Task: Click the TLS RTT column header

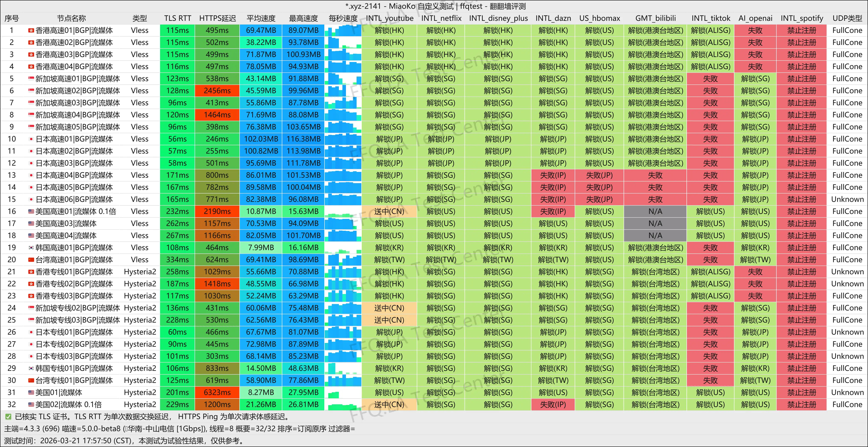Action: tap(177, 18)
